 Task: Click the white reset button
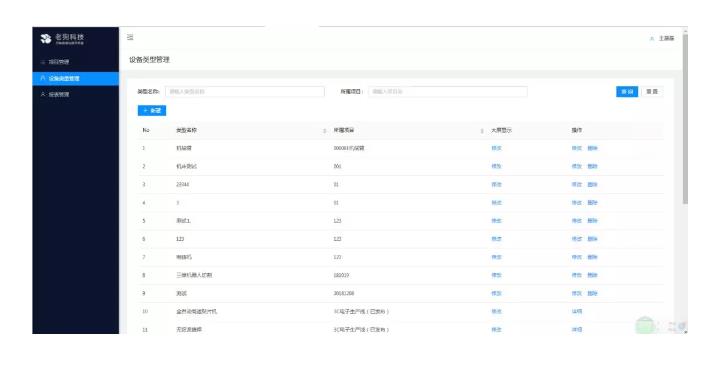652,92
